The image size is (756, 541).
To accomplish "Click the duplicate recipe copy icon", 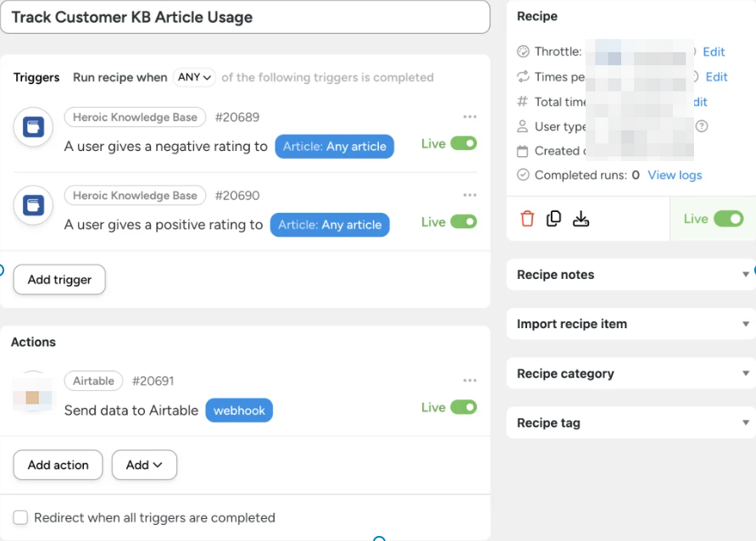I will tap(553, 219).
